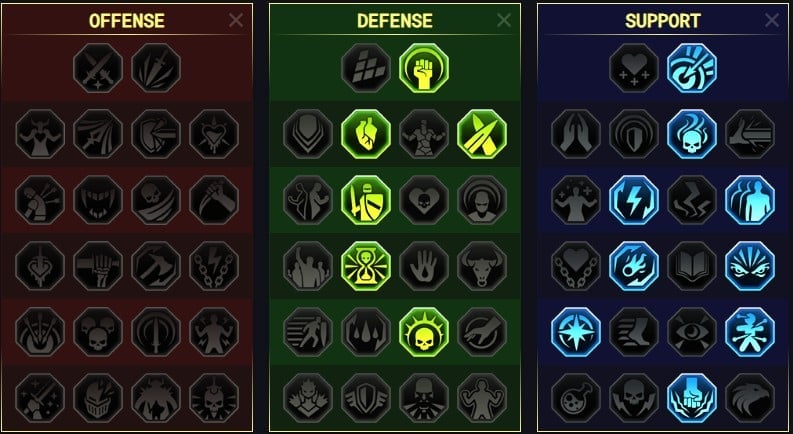
Task: Toggle the blue compass star Support mastery
Action: tap(576, 332)
